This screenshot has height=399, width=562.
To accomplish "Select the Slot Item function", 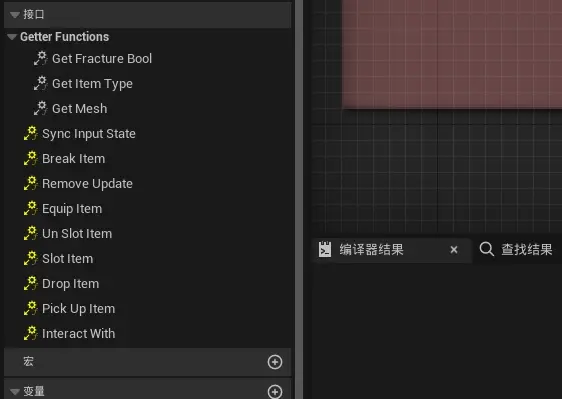I will [x=67, y=259].
